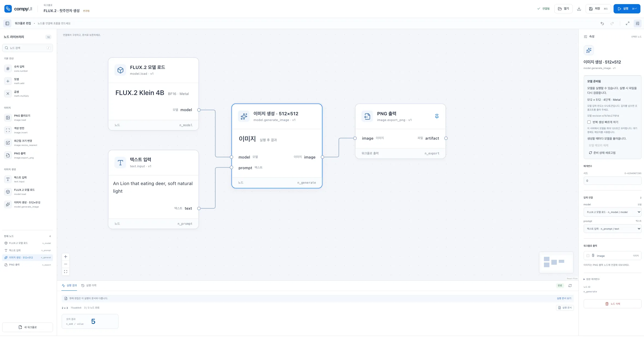
Task: Click the image output port on 이미지 생성 node
Action: [x=322, y=157]
